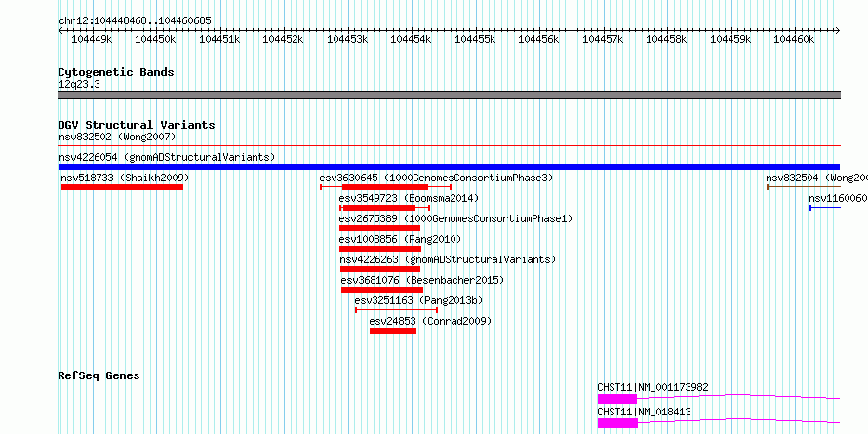Select the magenta CHST11 NM_001173982 exon block
Image resolution: width=868 pixels, height=434 pixels.
click(x=617, y=399)
